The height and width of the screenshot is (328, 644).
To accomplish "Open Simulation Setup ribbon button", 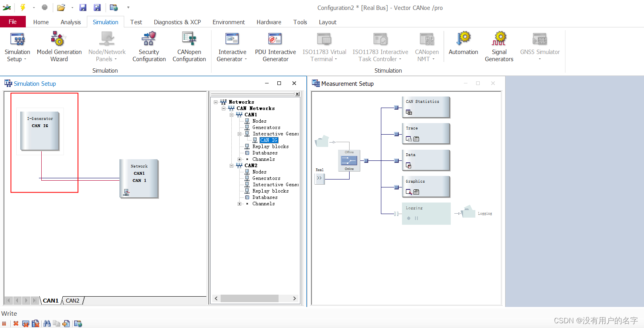I will coord(17,47).
